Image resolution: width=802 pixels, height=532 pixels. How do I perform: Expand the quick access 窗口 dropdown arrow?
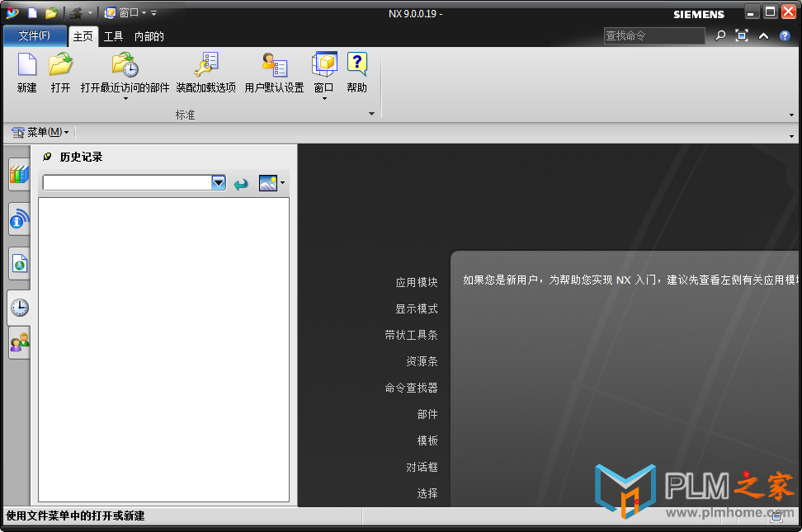tap(144, 13)
